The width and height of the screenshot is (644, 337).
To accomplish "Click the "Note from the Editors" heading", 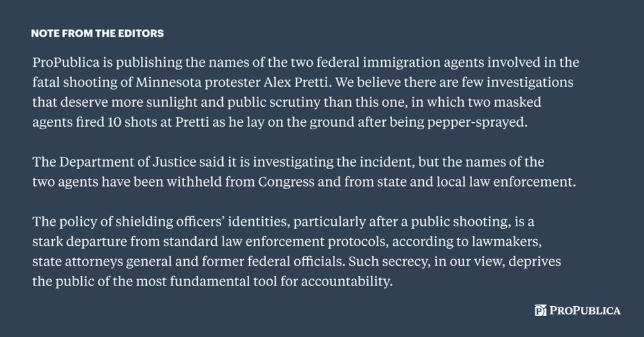I will pyautogui.click(x=97, y=33).
